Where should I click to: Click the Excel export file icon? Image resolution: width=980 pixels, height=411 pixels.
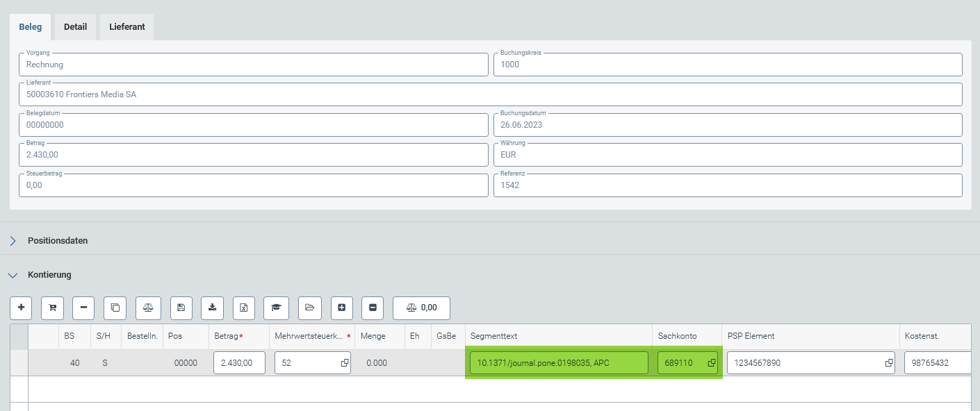click(x=244, y=308)
